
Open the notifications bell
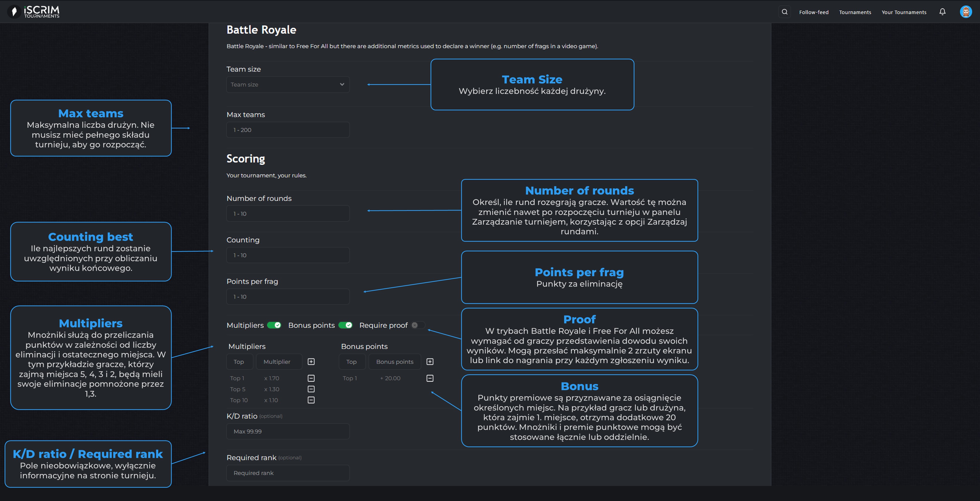click(942, 12)
